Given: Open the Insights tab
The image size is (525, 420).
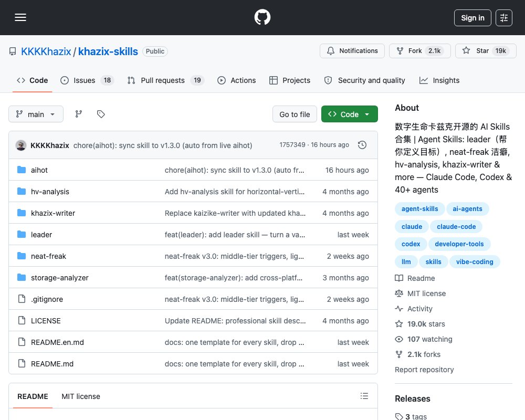Looking at the screenshot, I should coord(439,80).
